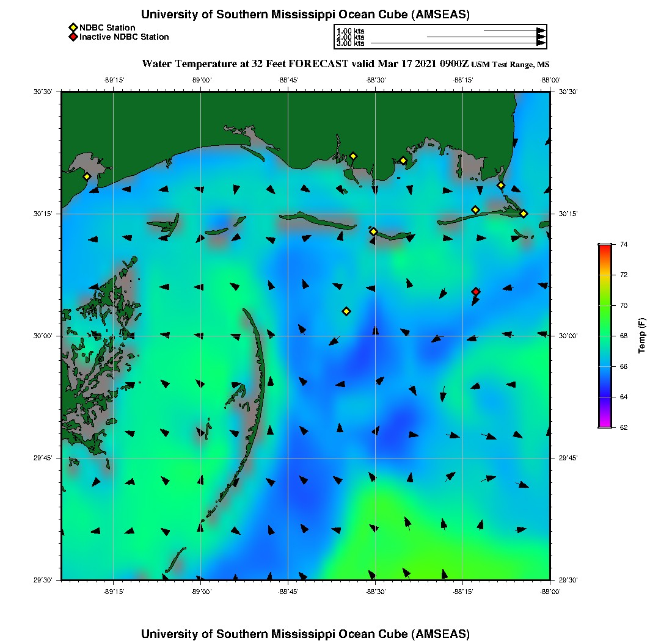
Task: Click the yellow station marker on the barrier island
Action: point(373,231)
